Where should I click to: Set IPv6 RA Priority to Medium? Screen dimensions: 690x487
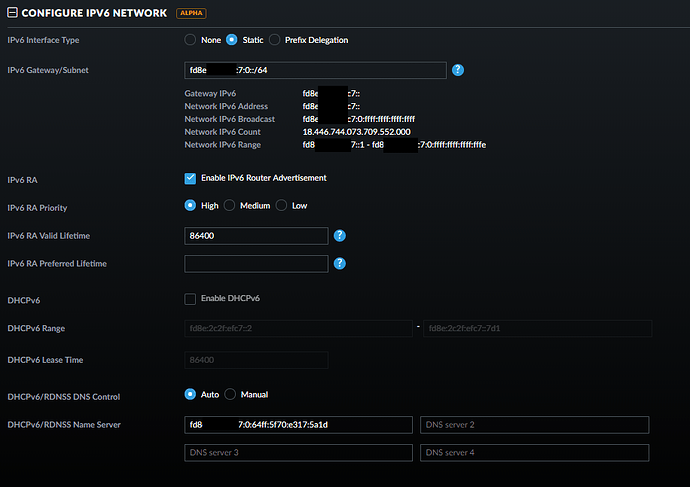click(230, 206)
